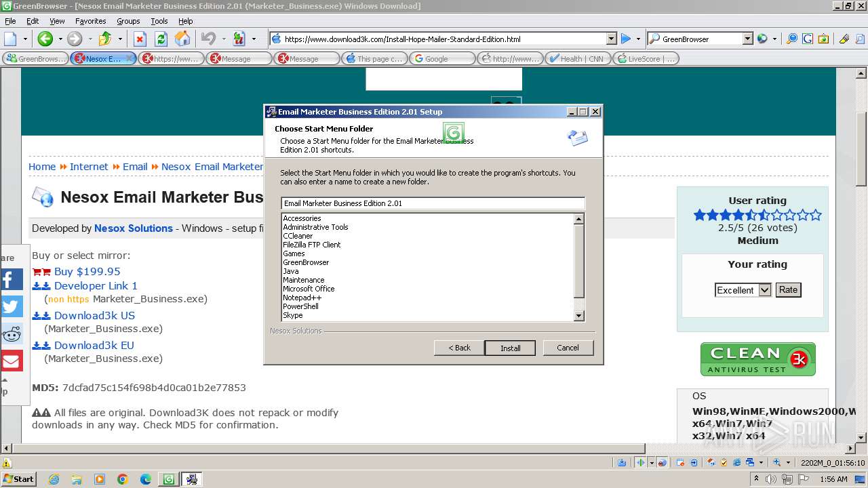Click the find magnifier icon in search toolbar

tap(791, 39)
